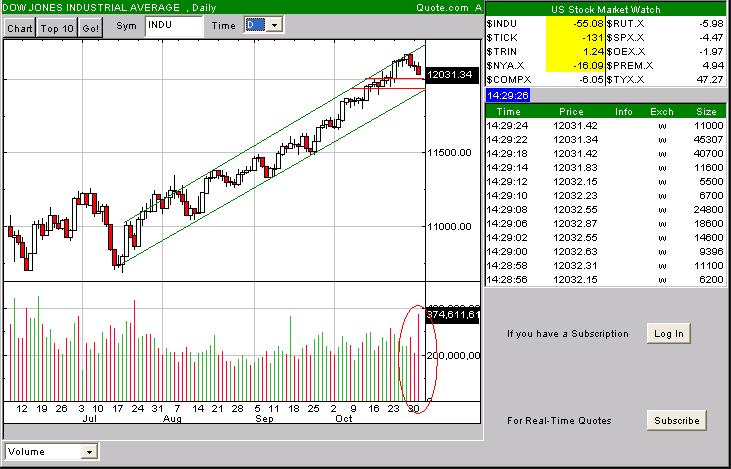
Task: Click the US Stock Market Watch header
Action: pyautogui.click(x=605, y=9)
